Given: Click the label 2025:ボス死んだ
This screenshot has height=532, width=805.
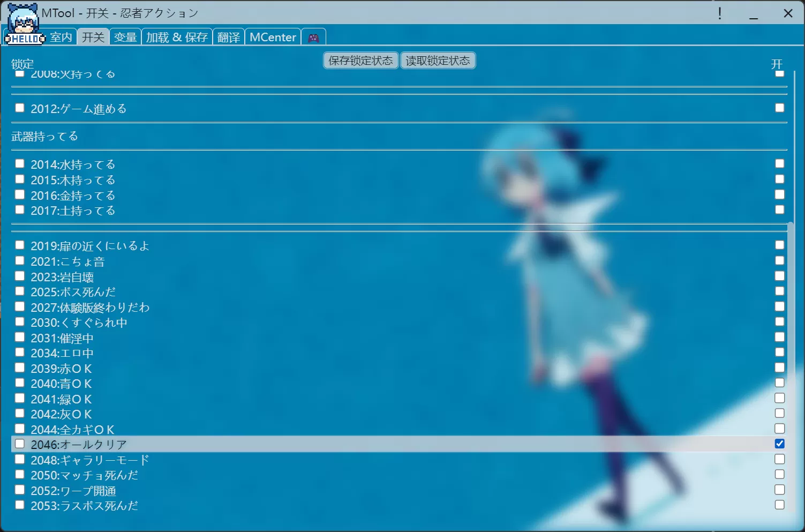Looking at the screenshot, I should pos(73,292).
